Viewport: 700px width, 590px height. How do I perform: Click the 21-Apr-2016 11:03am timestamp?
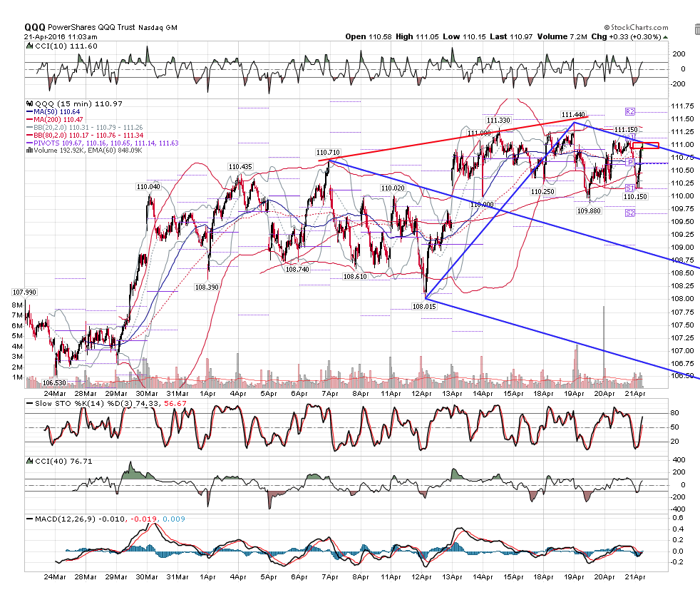(x=61, y=37)
